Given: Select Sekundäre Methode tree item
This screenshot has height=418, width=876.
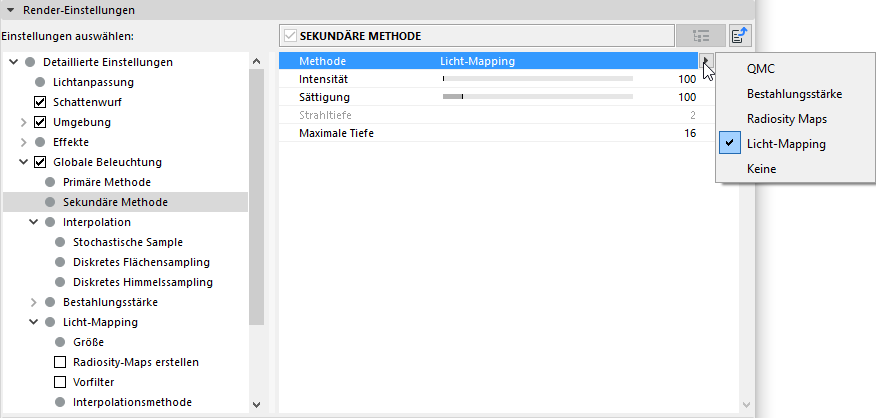Looking at the screenshot, I should 115,202.
